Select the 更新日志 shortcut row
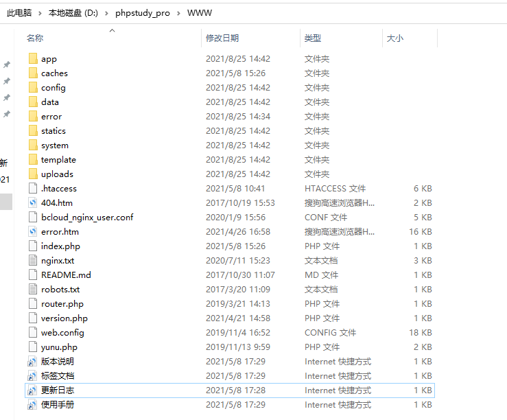 click(230, 390)
